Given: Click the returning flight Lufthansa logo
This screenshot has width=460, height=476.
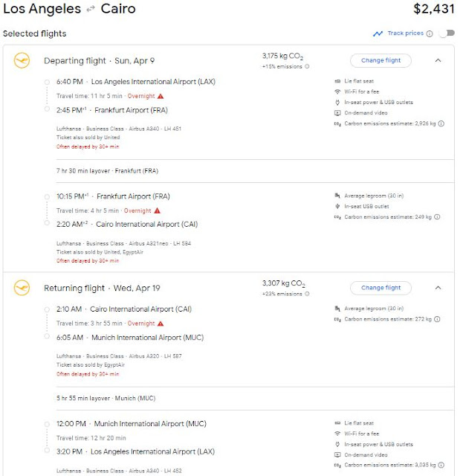Looking at the screenshot, I should coord(22,288).
